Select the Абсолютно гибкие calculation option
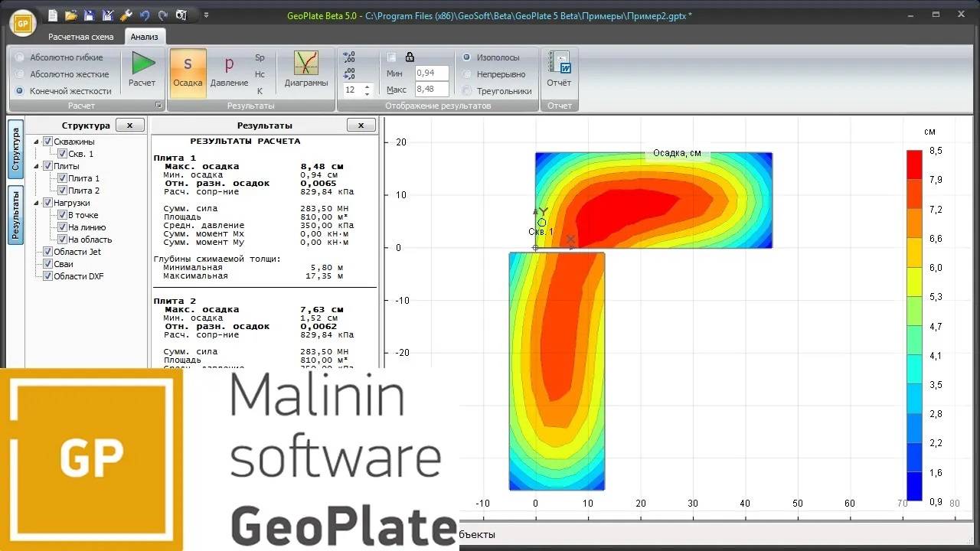 (60, 57)
